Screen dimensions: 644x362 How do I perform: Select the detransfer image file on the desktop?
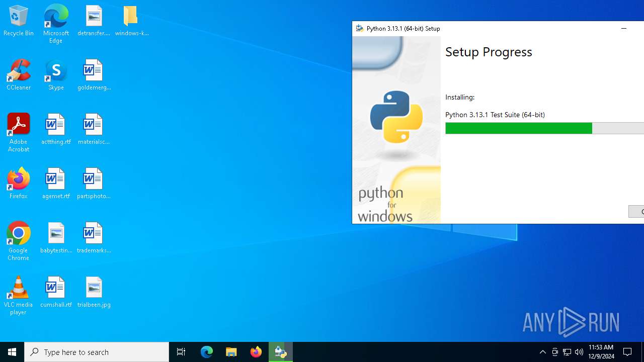point(94,21)
